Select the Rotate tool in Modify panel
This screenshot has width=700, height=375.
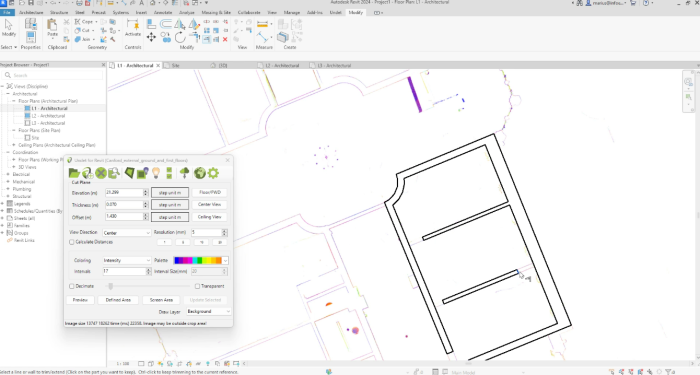pos(179,38)
